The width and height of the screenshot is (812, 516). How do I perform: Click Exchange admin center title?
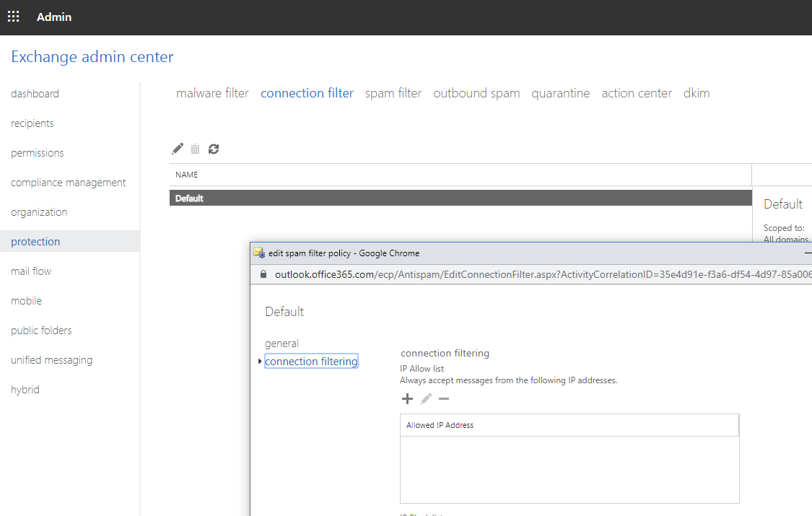click(92, 56)
